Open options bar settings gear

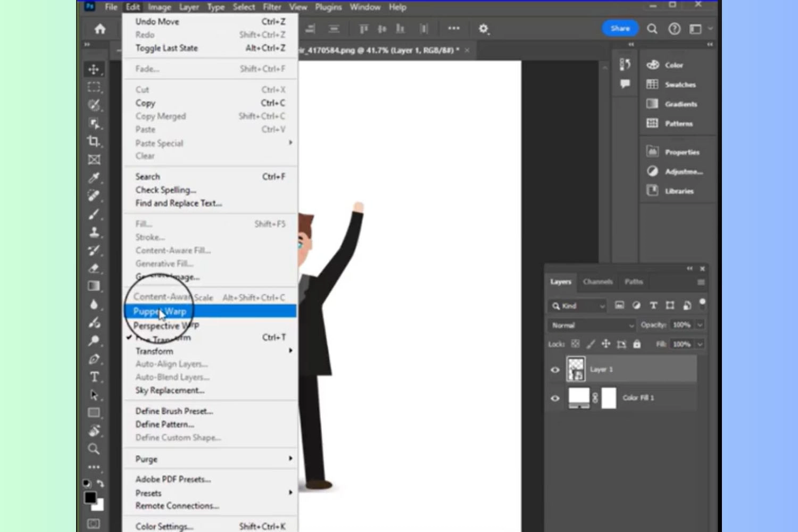click(484, 29)
